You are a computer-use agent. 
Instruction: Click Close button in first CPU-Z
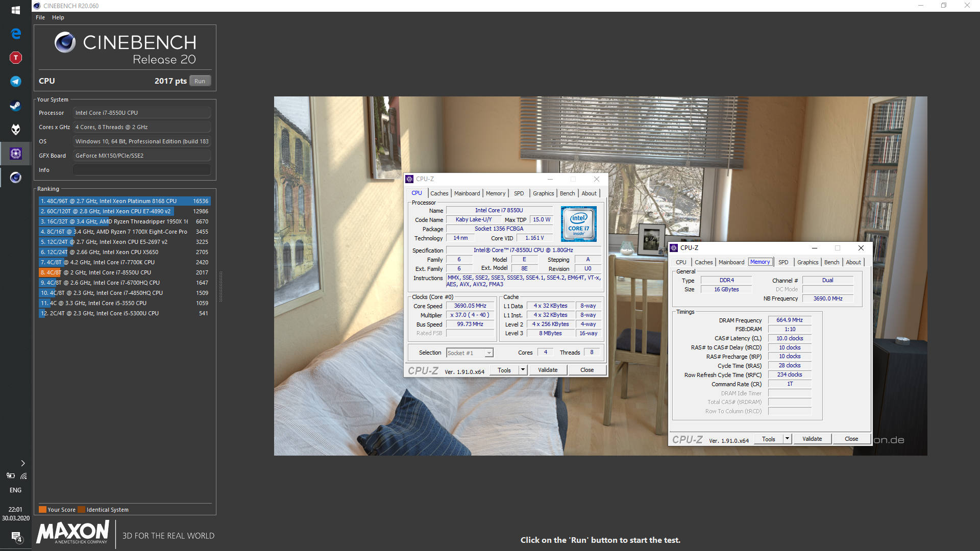click(x=587, y=370)
